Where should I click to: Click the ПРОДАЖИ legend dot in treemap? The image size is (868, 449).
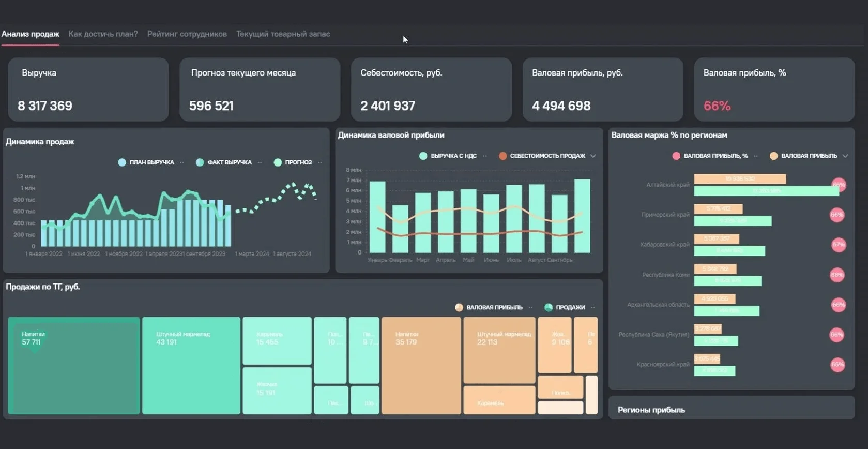(549, 307)
